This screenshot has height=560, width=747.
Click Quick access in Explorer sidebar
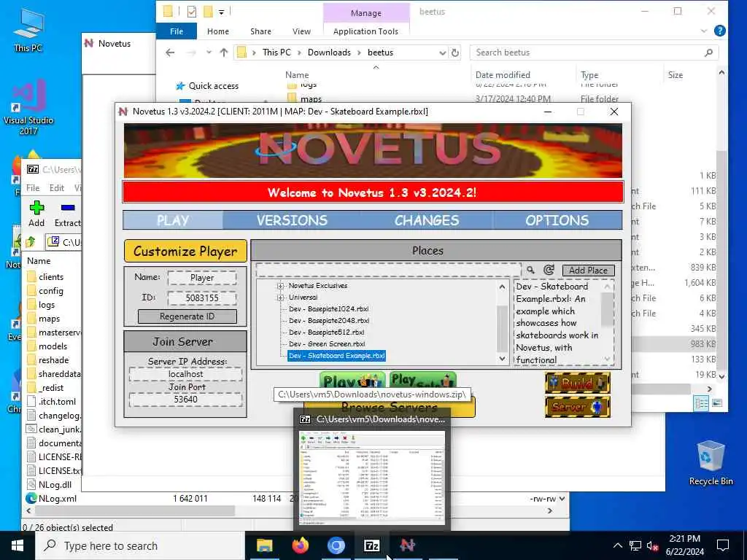[214, 86]
